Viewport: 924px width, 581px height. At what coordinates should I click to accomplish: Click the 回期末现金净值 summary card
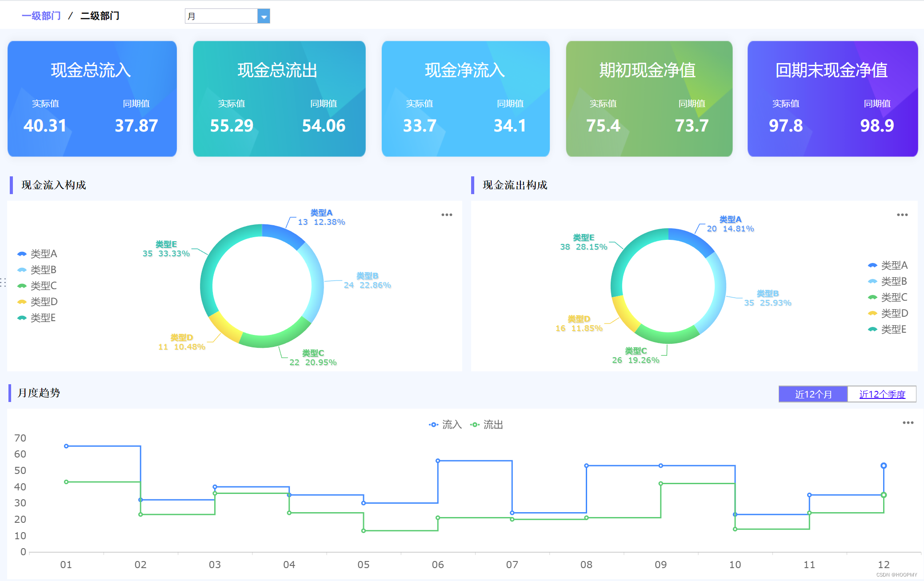832,99
